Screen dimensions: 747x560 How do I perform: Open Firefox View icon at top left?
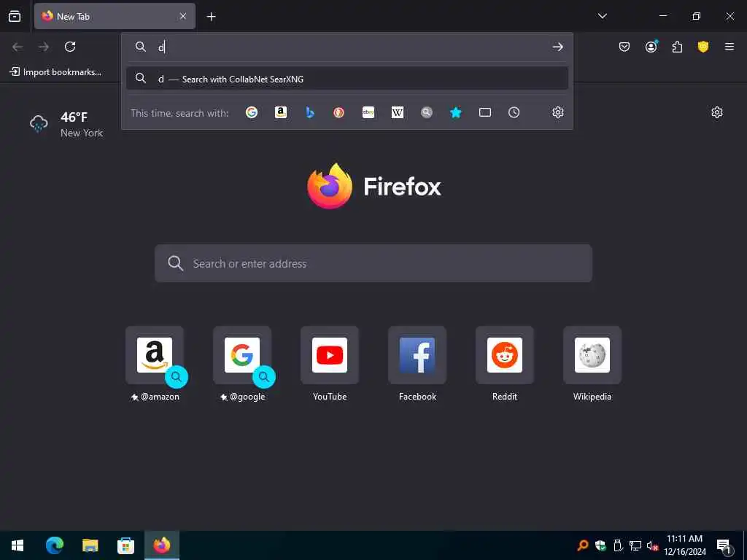15,16
